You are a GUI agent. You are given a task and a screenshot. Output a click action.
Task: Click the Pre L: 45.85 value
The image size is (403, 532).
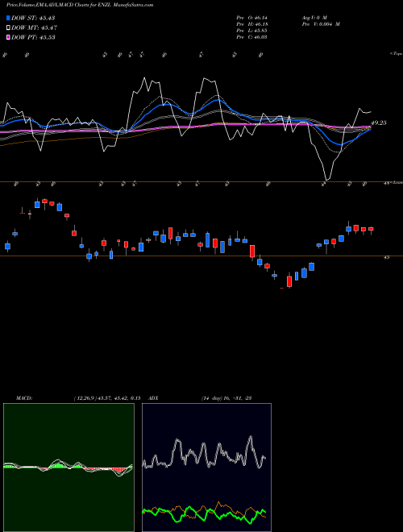[252, 31]
